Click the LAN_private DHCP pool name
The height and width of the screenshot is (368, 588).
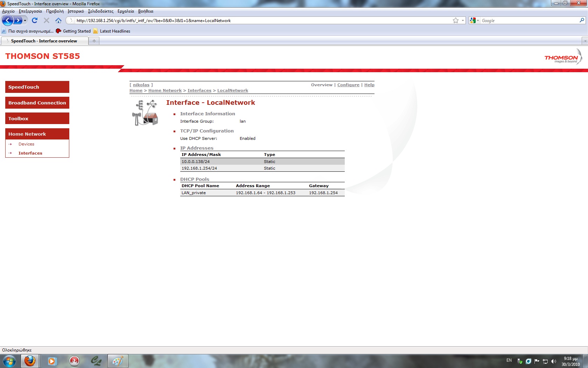pos(194,193)
